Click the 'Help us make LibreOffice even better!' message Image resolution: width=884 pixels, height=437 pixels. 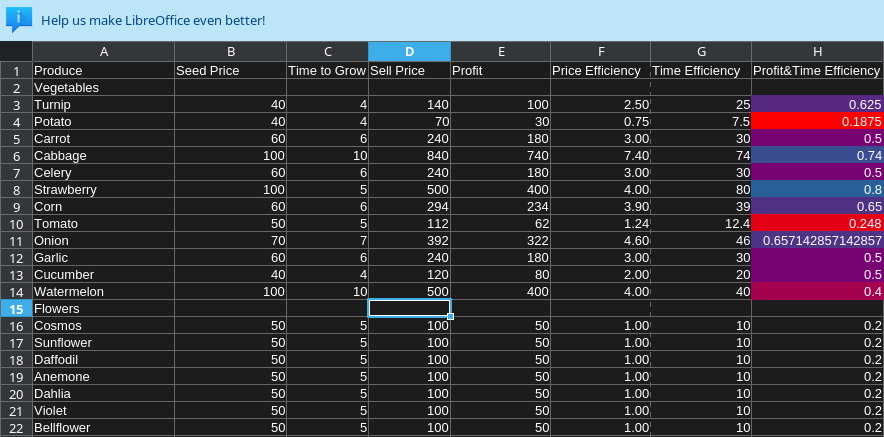coord(153,20)
